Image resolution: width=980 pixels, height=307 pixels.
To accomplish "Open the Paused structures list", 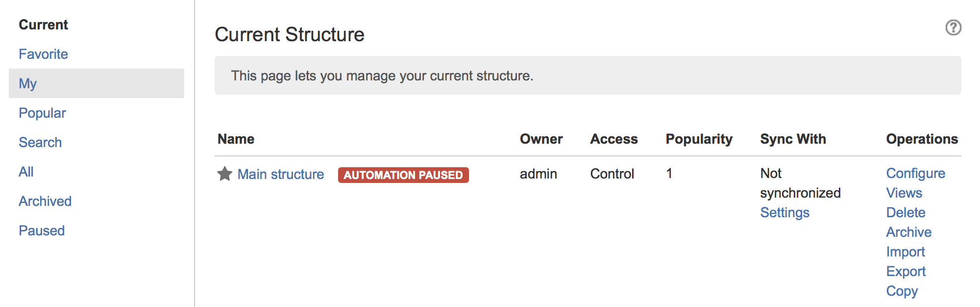I will 42,230.
